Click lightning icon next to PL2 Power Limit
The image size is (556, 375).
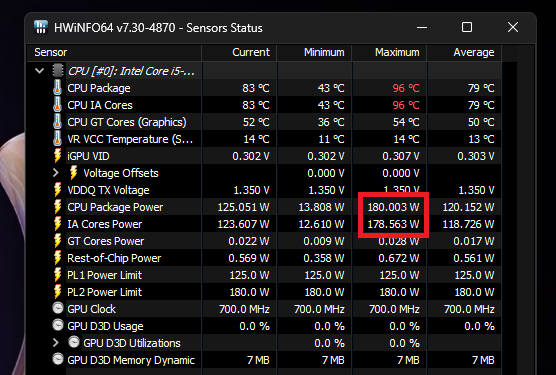(57, 292)
